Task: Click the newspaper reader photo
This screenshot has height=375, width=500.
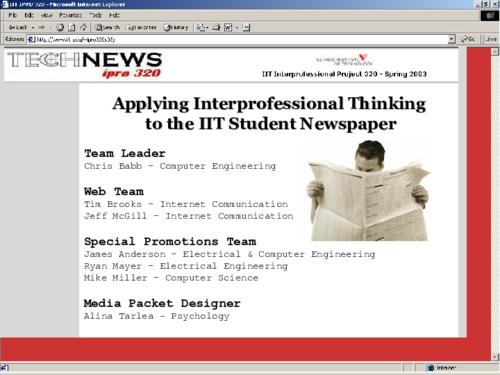Action: (x=368, y=191)
